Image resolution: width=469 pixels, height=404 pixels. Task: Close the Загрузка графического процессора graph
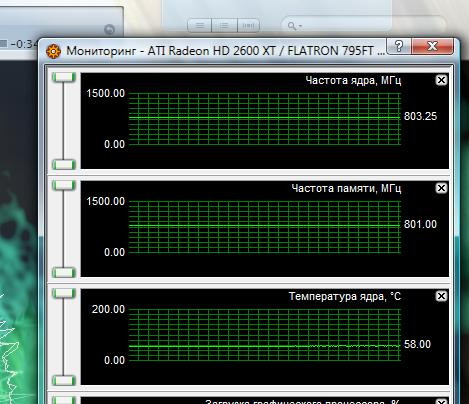click(x=441, y=401)
